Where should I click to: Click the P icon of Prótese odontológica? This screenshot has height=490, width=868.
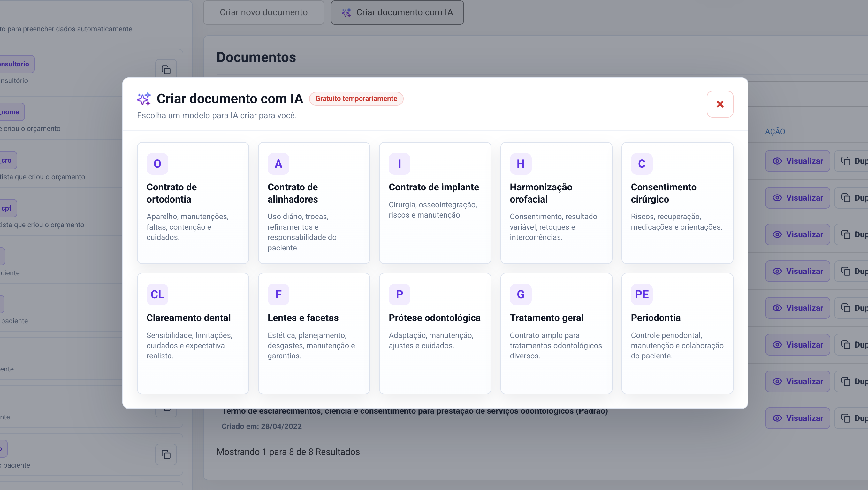pos(399,294)
